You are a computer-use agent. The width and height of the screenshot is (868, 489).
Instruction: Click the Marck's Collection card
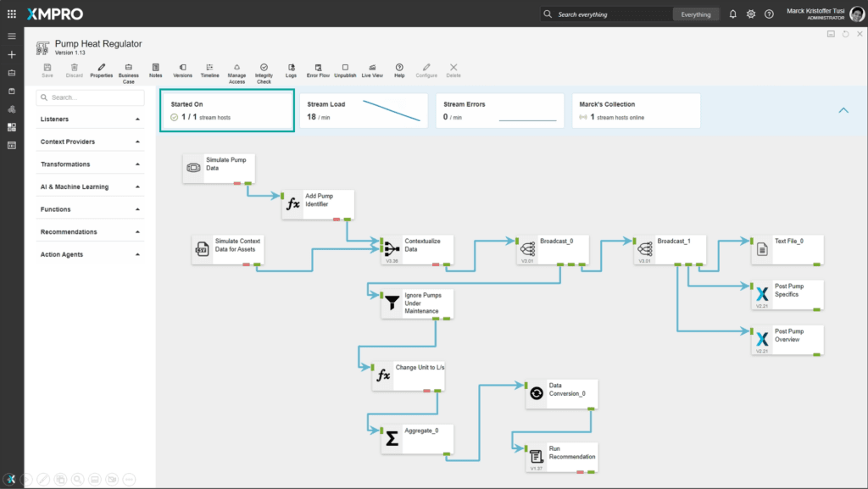click(x=636, y=111)
